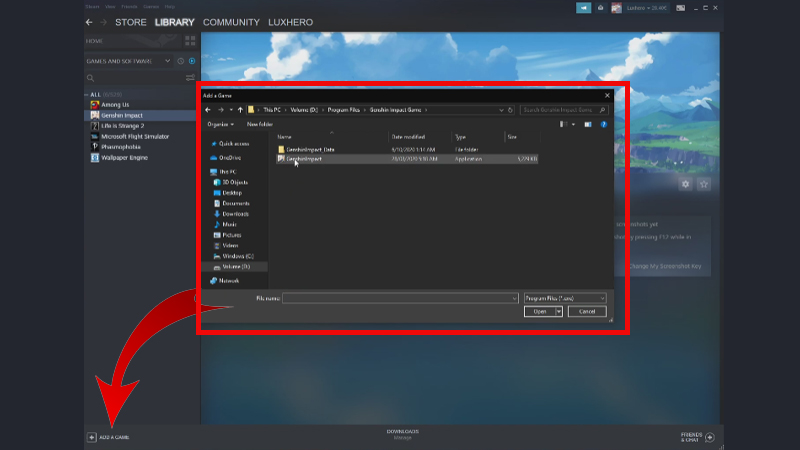Image resolution: width=800 pixels, height=450 pixels.
Task: Open the STORE tab
Action: point(131,22)
